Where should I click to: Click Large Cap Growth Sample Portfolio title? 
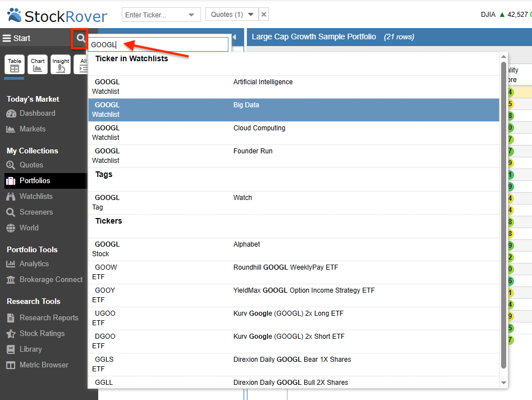pos(314,37)
